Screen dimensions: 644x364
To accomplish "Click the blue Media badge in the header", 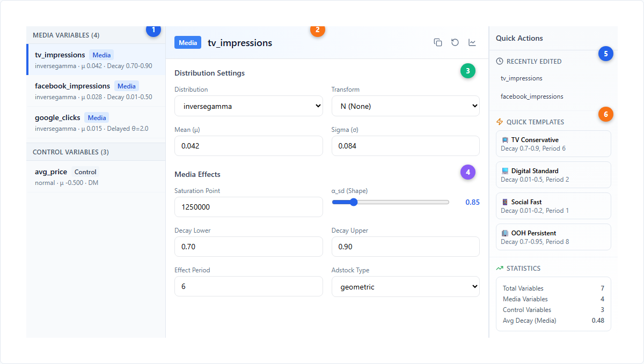I will pyautogui.click(x=188, y=43).
